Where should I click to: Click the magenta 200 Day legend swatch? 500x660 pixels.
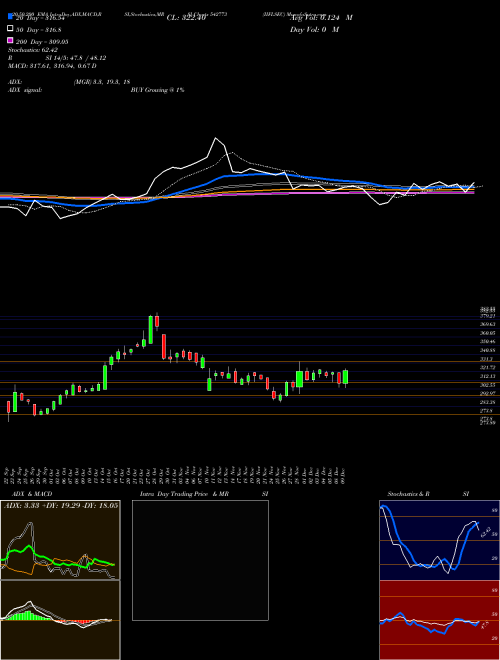[x=10, y=41]
